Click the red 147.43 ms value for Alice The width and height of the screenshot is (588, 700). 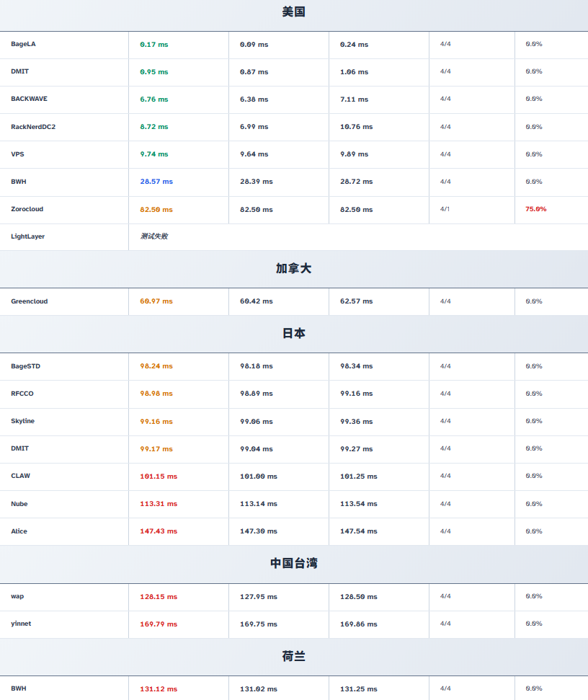click(x=159, y=531)
